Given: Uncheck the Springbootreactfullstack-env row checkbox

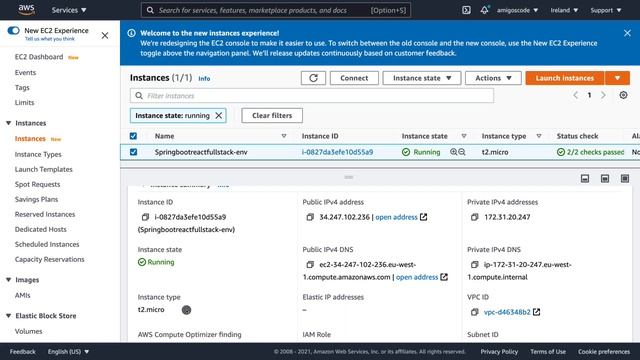Looking at the screenshot, I should coord(133,152).
